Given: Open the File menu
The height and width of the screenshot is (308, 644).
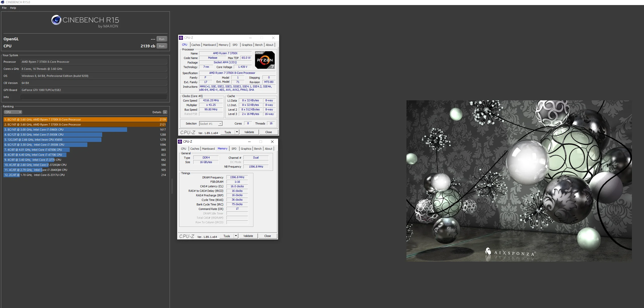Looking at the screenshot, I should coord(4,8).
